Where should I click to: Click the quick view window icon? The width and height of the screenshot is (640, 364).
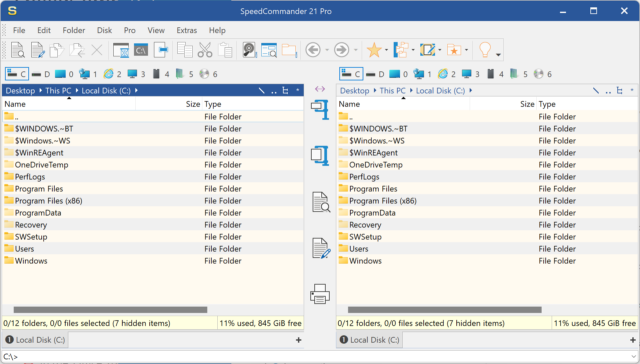point(269,50)
